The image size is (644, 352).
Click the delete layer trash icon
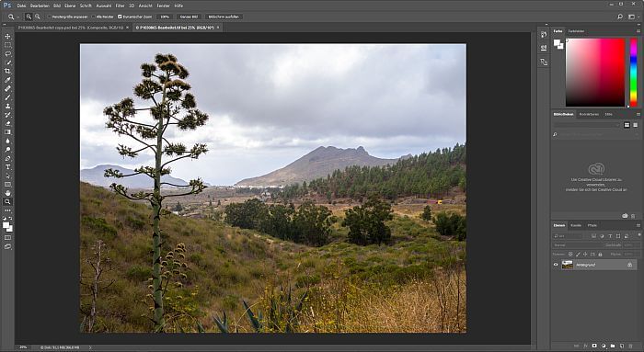click(x=631, y=346)
